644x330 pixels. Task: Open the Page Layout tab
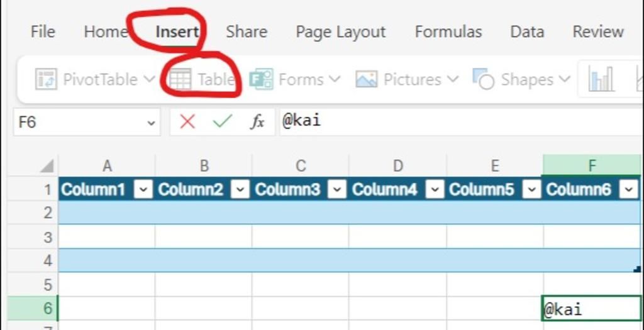click(340, 32)
